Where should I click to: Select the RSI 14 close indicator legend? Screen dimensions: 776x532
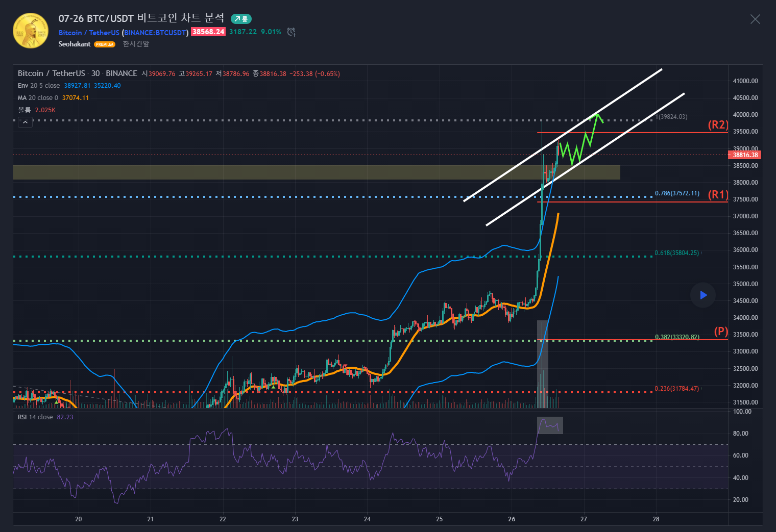pos(35,417)
